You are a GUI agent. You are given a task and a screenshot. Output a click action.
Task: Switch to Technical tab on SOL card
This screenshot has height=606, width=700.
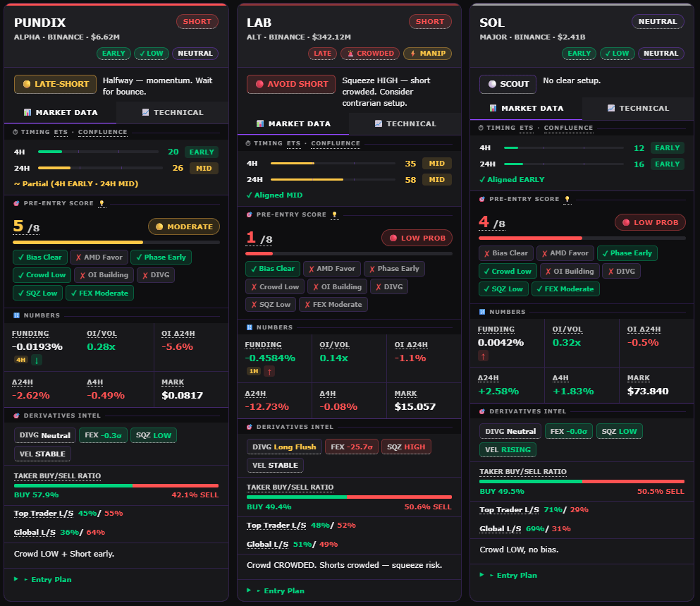pos(638,108)
